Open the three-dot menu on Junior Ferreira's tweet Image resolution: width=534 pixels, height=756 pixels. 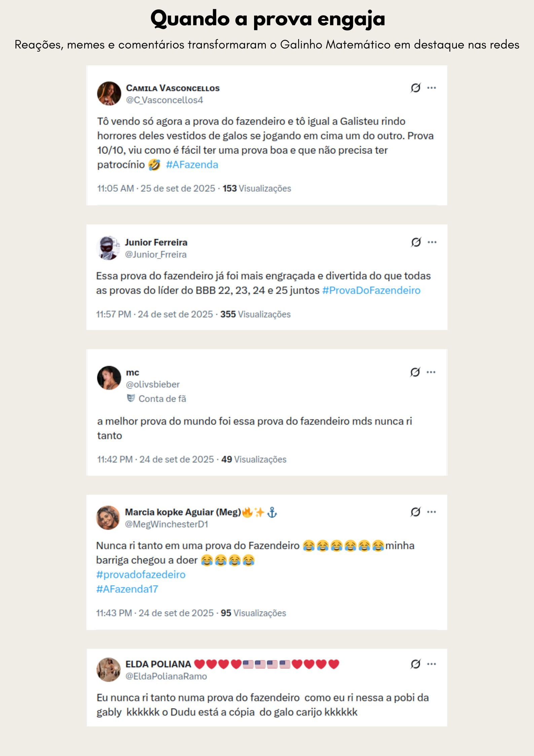click(432, 242)
